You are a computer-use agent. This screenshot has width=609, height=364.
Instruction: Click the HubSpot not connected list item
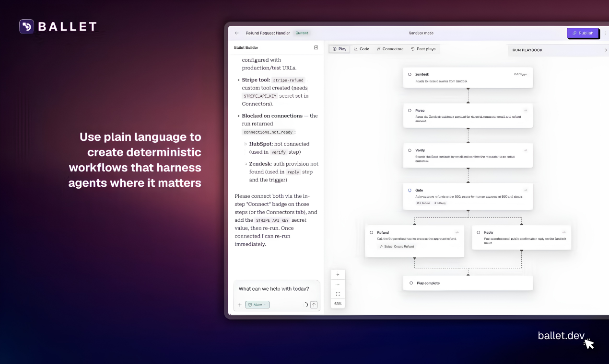[x=279, y=148]
